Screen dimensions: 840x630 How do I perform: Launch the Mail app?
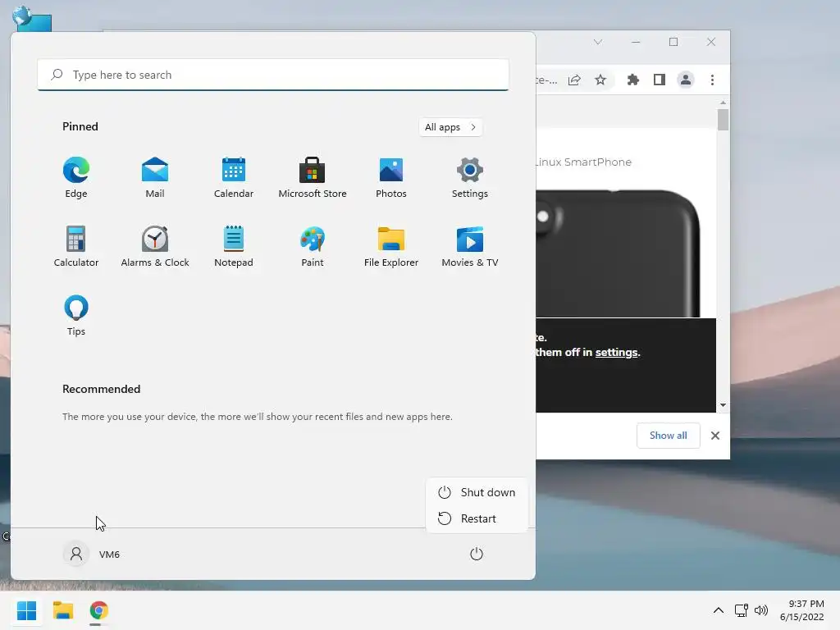point(155,177)
